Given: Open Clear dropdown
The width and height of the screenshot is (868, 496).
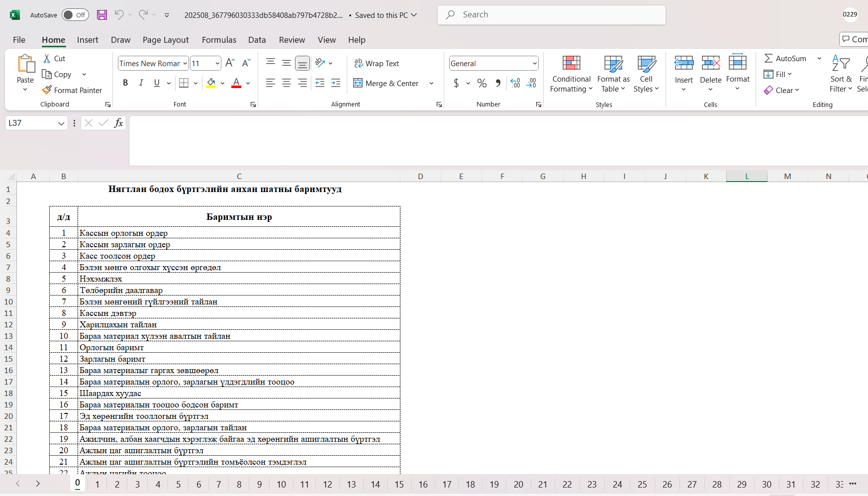Looking at the screenshot, I should pos(781,90).
